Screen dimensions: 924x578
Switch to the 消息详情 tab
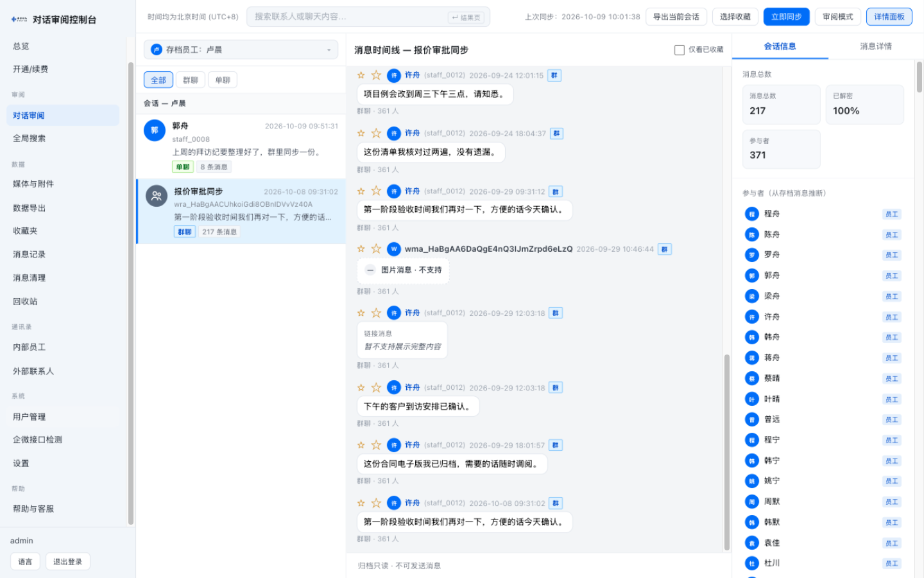pyautogui.click(x=876, y=46)
